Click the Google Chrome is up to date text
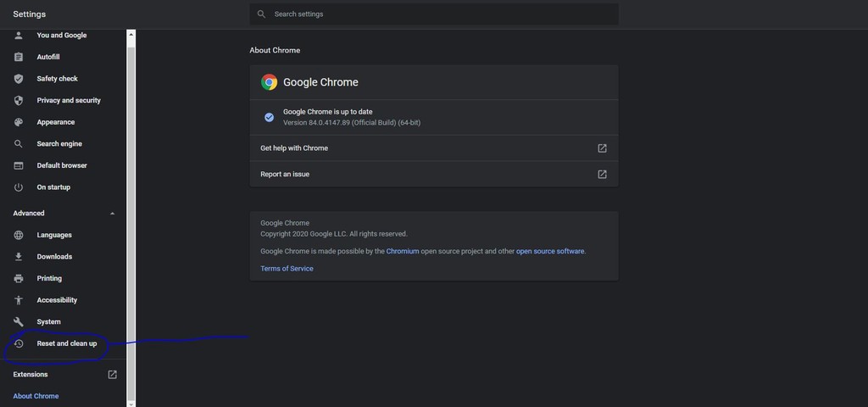The image size is (868, 407). tap(328, 111)
